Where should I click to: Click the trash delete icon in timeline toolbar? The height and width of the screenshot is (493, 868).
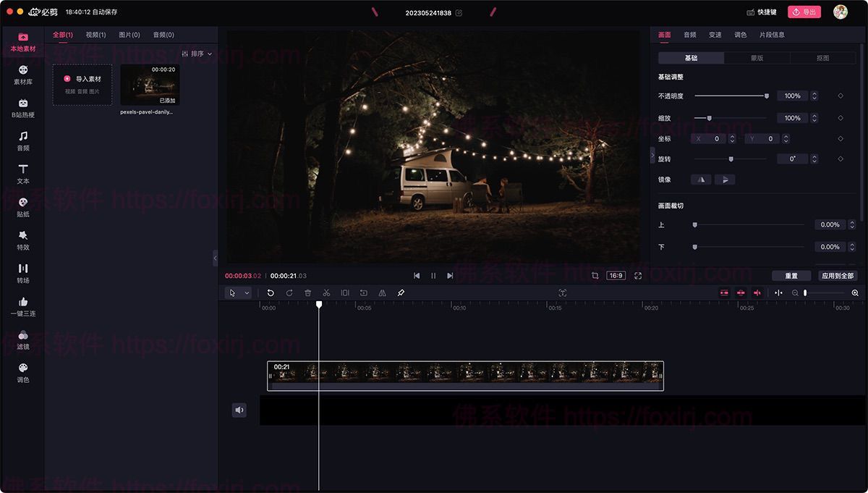click(307, 293)
